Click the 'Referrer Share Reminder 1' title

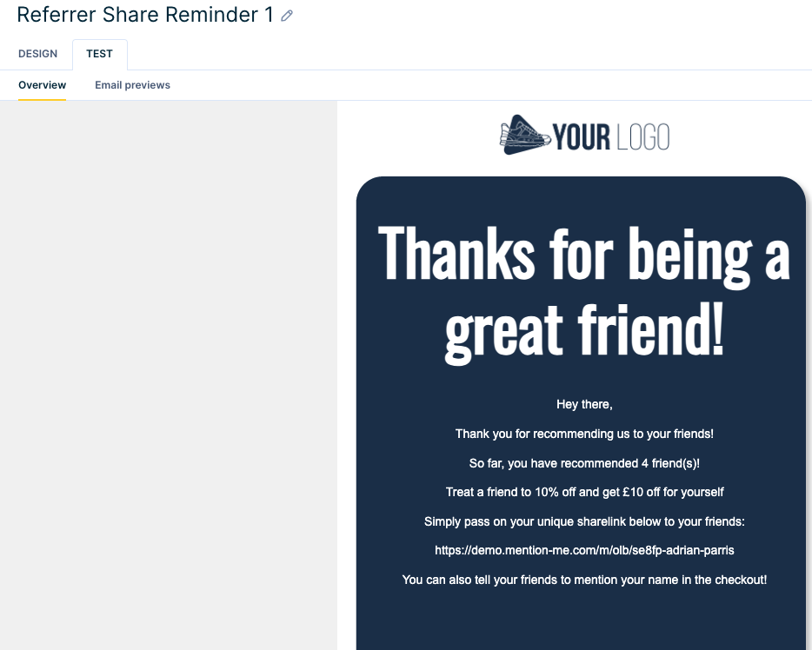pos(145,15)
